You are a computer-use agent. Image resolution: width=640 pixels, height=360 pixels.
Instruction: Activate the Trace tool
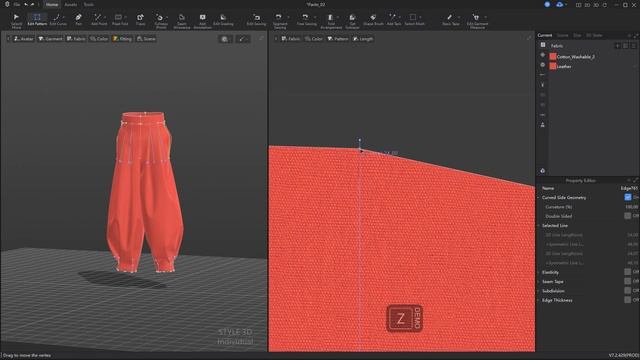140,20
